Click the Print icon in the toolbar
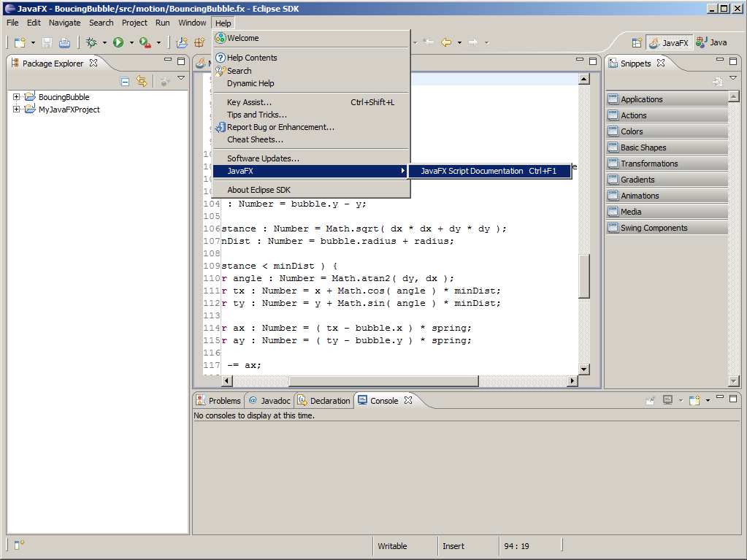747x560 pixels. tap(64, 42)
